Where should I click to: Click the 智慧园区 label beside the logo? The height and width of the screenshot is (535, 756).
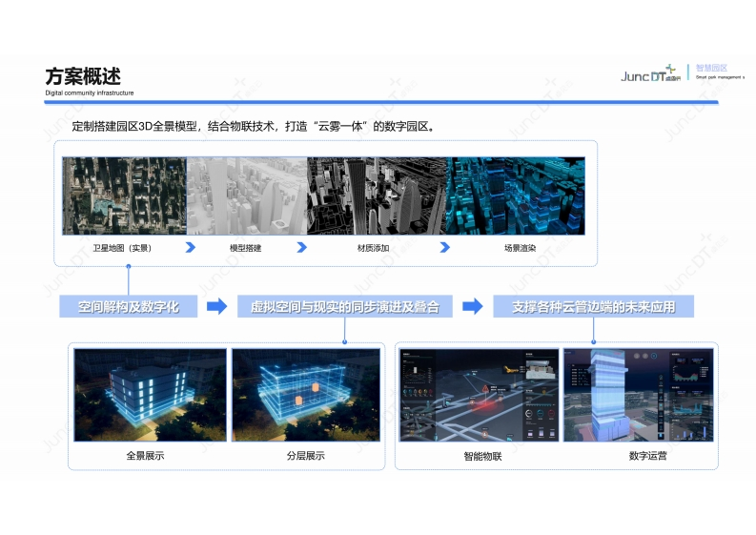click(711, 68)
